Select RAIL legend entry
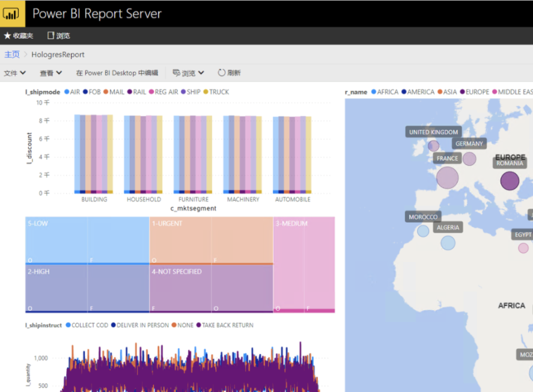Image resolution: width=533 pixels, height=392 pixels. 136,92
